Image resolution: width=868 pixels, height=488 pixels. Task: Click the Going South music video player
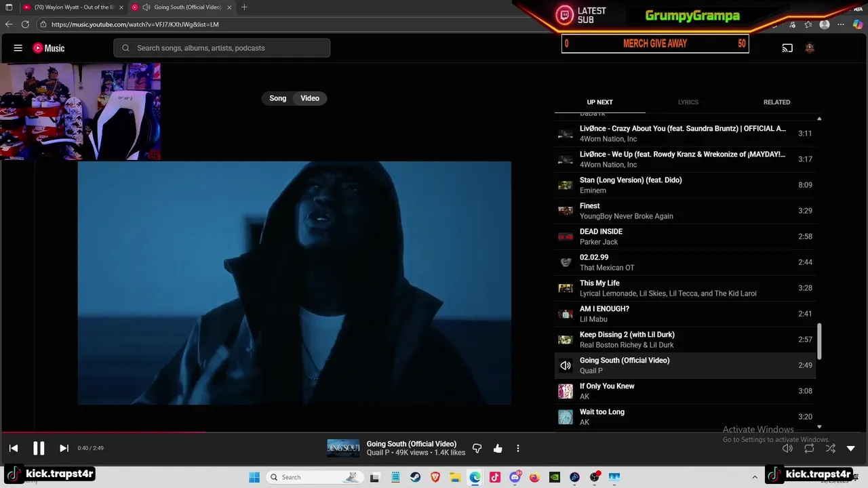point(294,283)
